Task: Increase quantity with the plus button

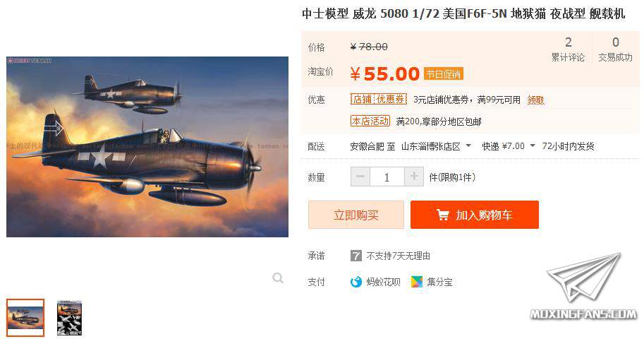Action: tap(414, 177)
